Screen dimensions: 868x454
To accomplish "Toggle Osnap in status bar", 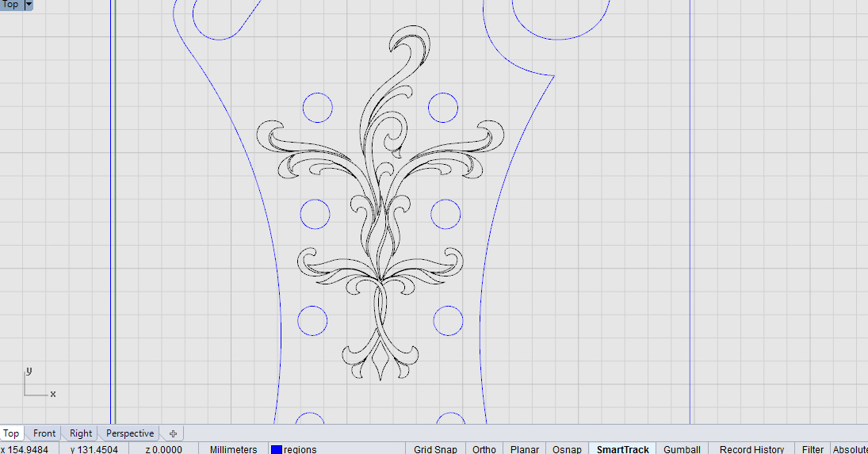I will [x=567, y=449].
